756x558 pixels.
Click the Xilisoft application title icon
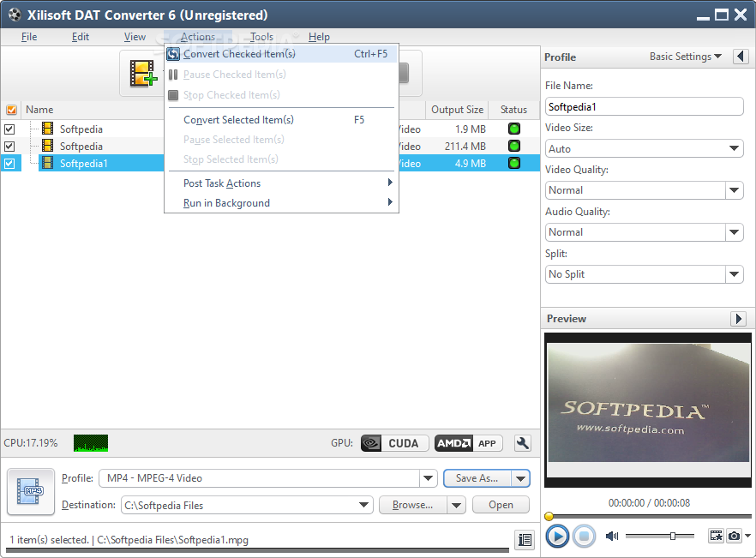pos(15,15)
